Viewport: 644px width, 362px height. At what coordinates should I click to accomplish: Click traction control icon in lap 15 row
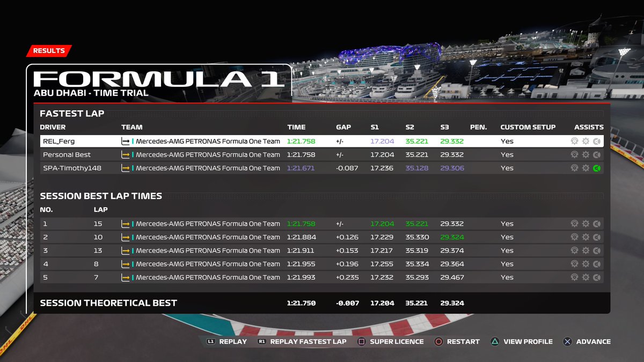pos(574,224)
